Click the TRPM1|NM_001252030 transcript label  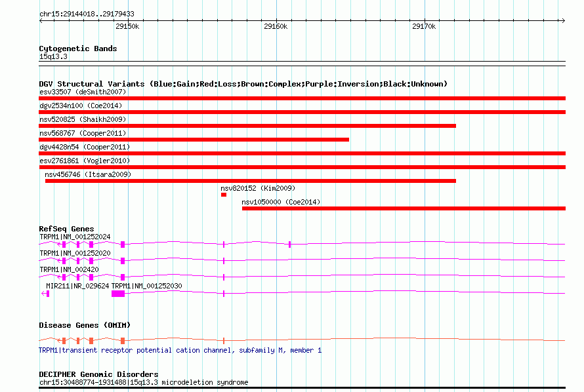pos(147,286)
